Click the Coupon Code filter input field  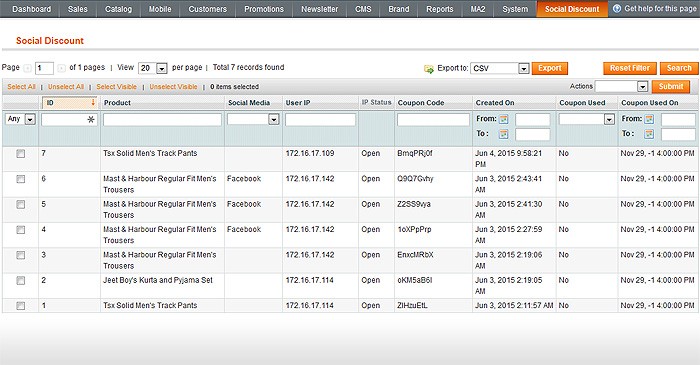click(x=433, y=120)
